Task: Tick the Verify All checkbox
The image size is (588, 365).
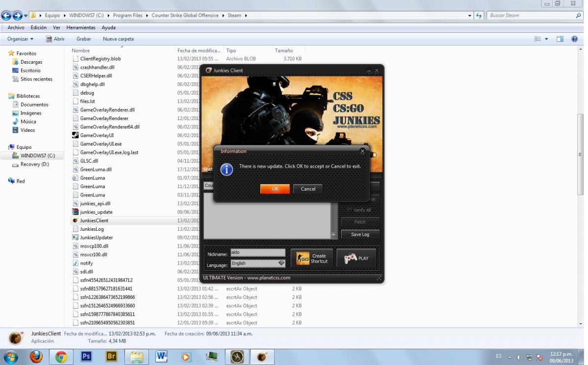Action: tap(349, 210)
